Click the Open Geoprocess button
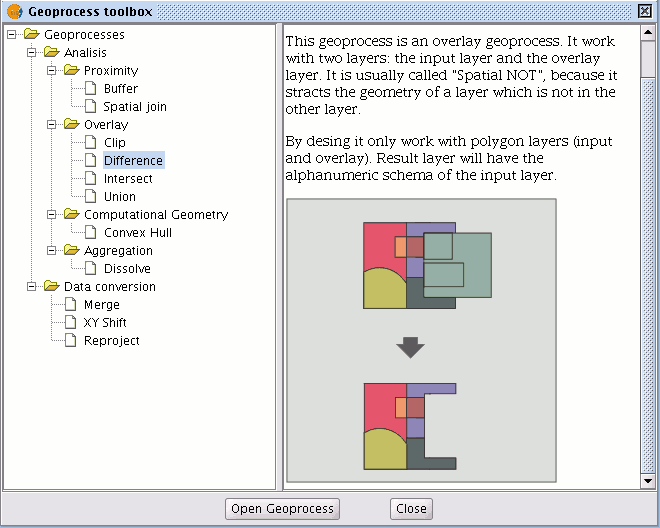The height and width of the screenshot is (528, 660). point(282,509)
